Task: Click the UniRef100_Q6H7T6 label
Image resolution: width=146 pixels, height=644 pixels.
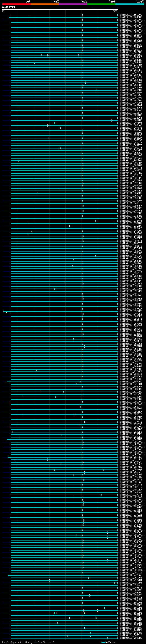Action: [131, 170]
